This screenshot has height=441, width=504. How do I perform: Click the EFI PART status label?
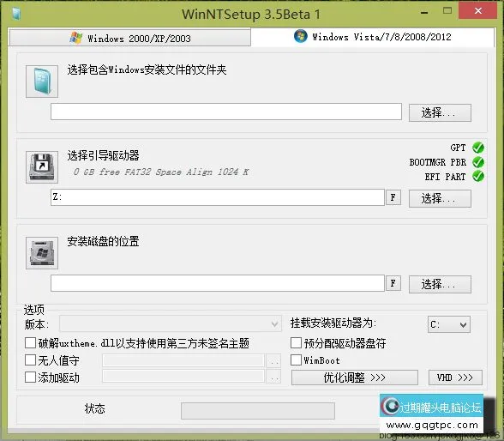pos(445,177)
